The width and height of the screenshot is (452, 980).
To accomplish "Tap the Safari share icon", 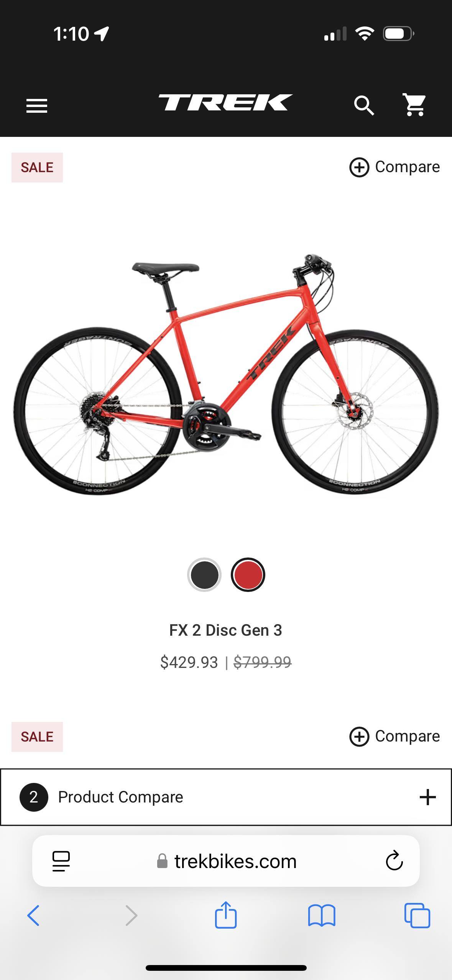I will [x=226, y=914].
